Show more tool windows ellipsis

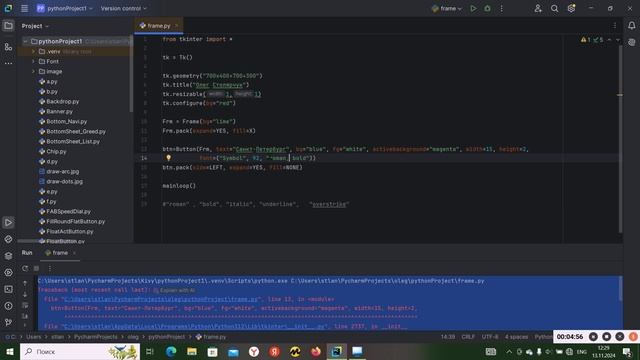click(8, 63)
